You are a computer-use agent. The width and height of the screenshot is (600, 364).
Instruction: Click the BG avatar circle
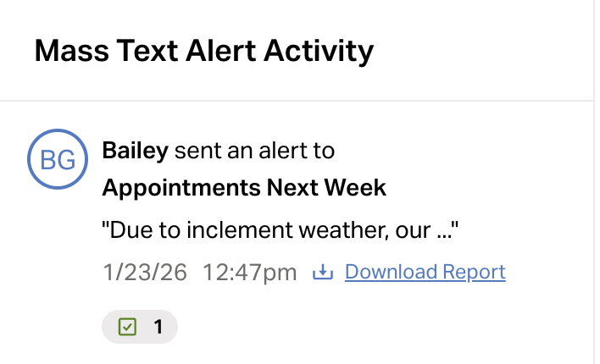tap(58, 158)
